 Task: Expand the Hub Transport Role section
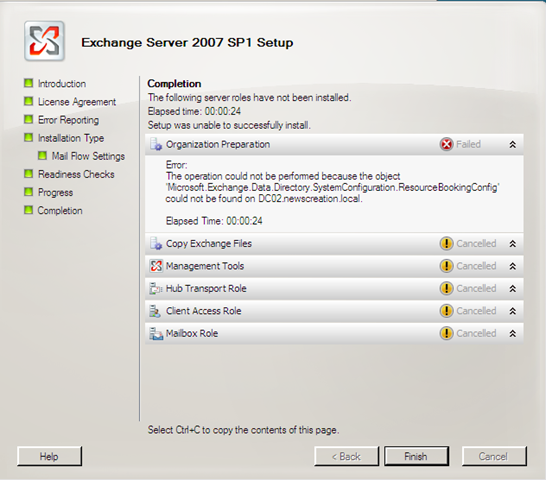pos(513,289)
